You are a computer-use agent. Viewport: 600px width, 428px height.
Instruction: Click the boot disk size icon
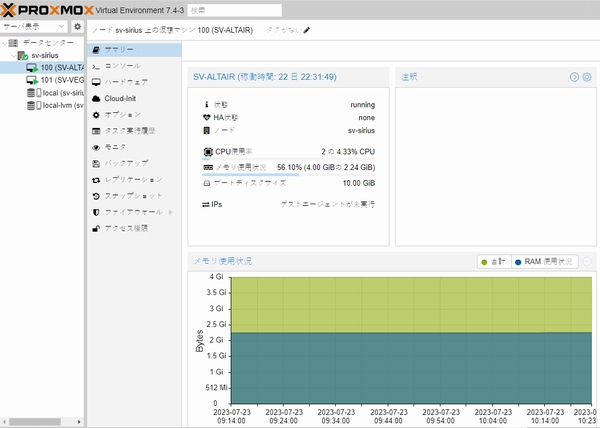207,183
